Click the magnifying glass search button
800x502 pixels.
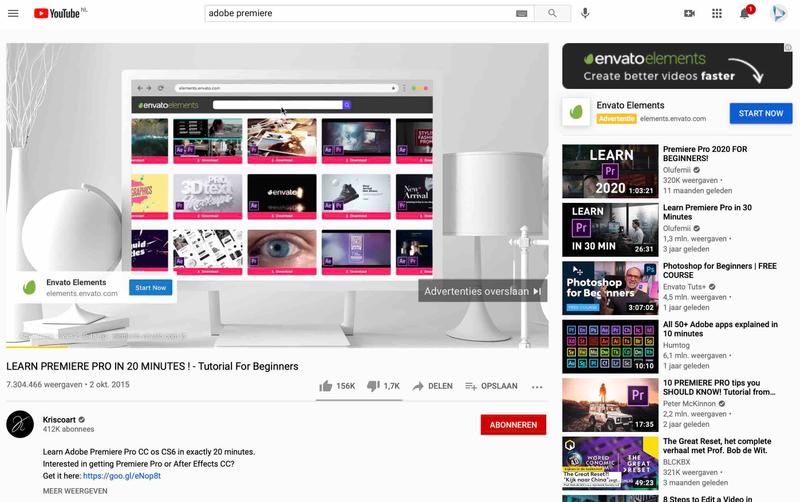tap(553, 13)
